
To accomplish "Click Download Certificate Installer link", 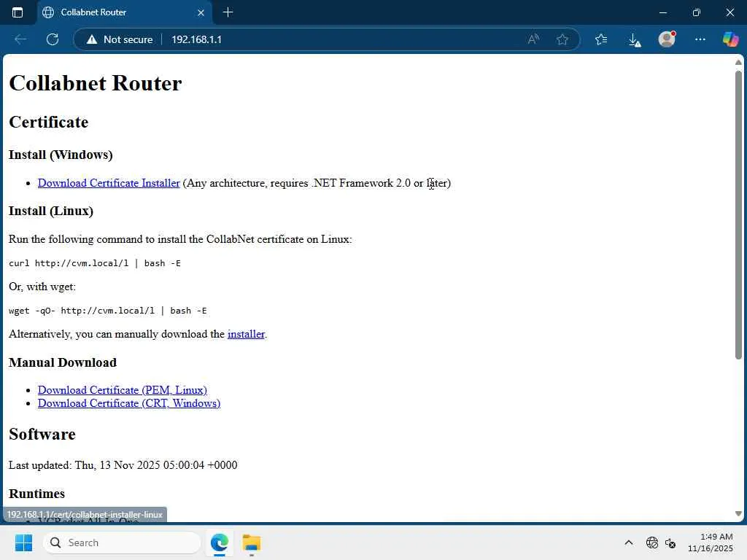I will coord(109,183).
